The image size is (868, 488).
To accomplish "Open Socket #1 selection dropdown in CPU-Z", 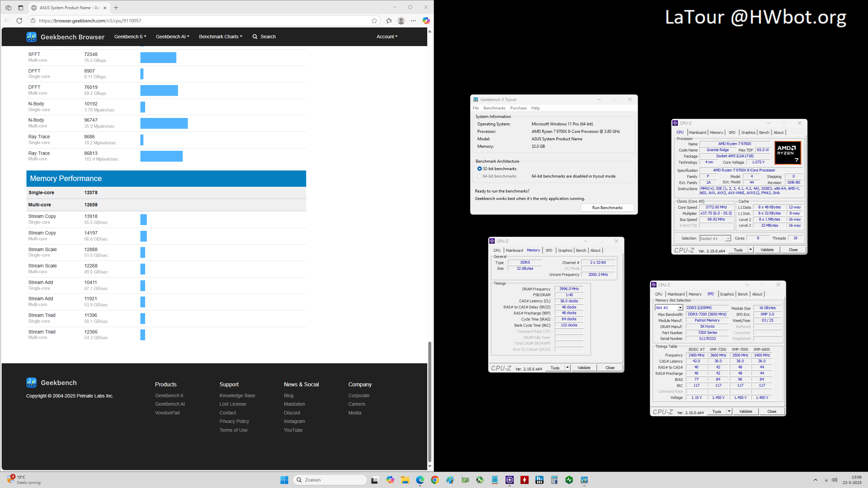I will [x=728, y=239].
